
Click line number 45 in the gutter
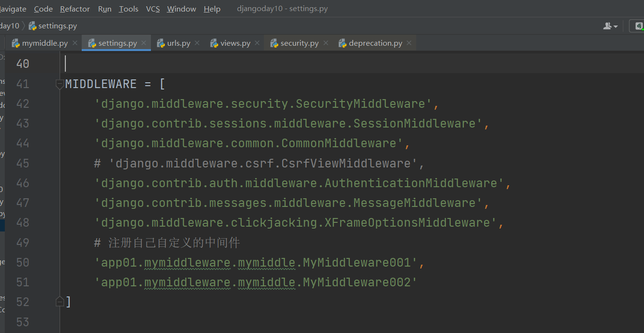[x=23, y=163]
